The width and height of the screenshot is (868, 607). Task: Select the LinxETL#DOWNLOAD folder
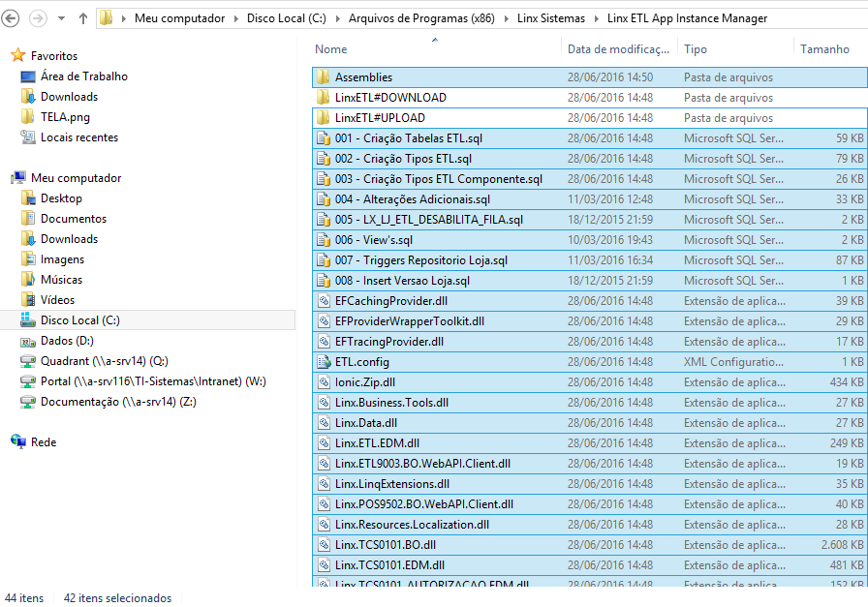point(390,98)
